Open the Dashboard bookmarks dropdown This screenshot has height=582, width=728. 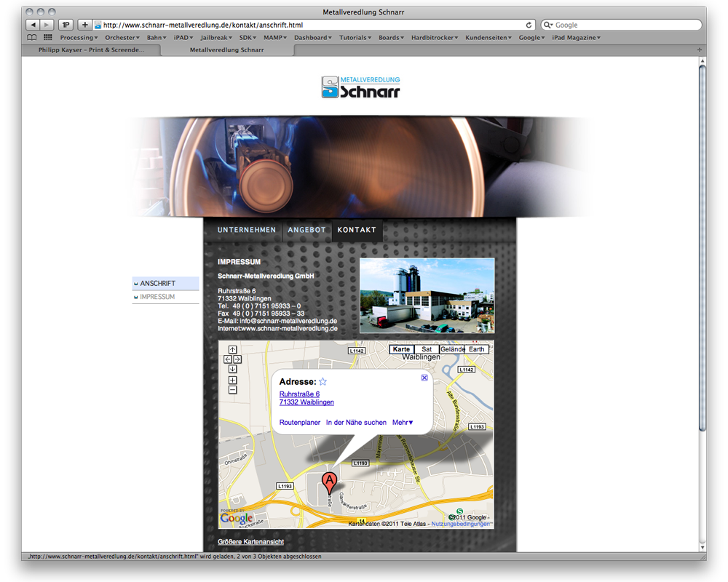click(x=313, y=38)
